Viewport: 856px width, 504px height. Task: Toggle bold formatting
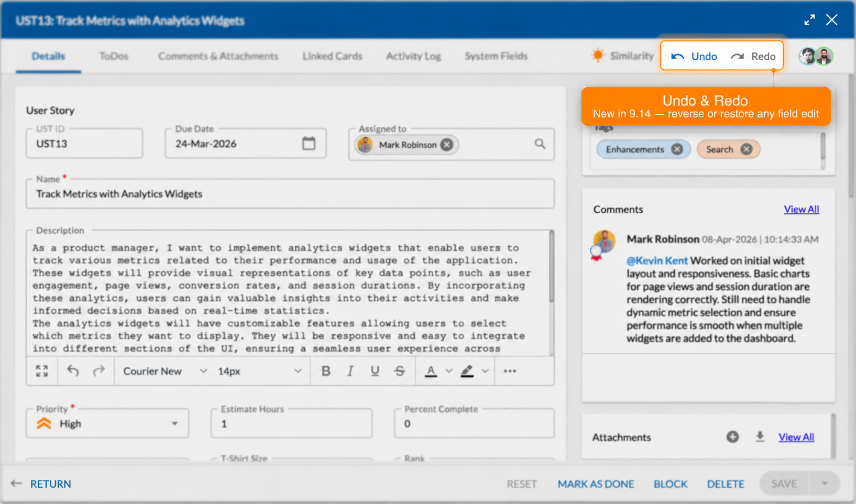coord(325,371)
